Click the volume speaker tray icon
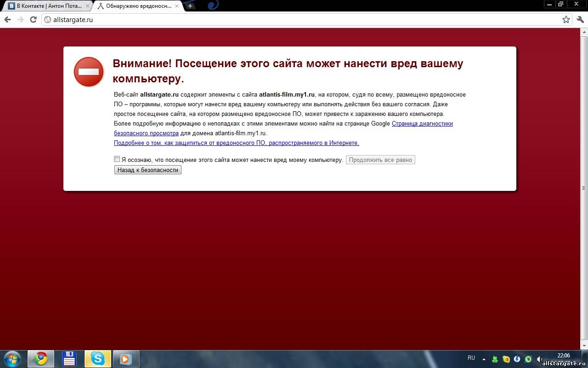The height and width of the screenshot is (368, 588). click(539, 359)
